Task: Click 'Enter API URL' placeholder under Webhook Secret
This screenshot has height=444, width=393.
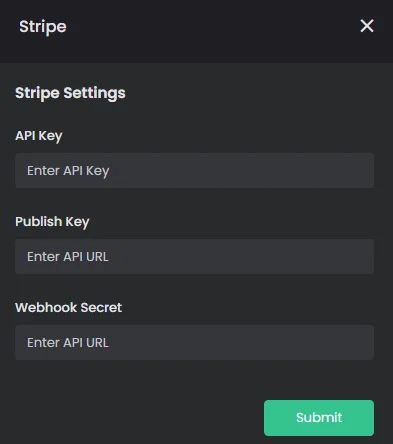Action: pos(68,343)
